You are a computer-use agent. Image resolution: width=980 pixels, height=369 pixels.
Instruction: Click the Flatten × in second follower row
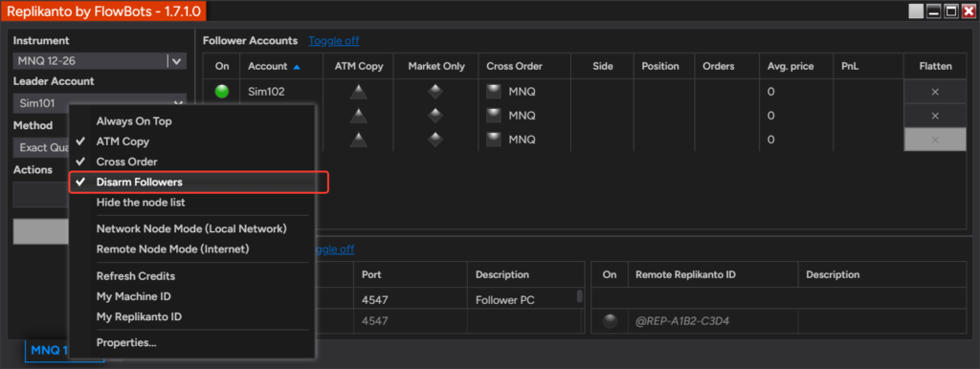tap(935, 116)
